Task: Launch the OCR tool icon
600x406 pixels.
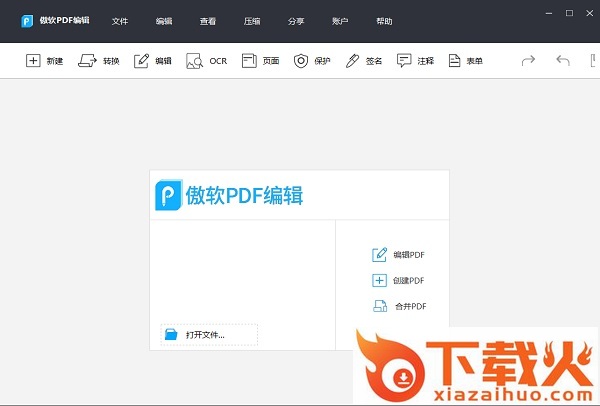Action: click(x=194, y=61)
